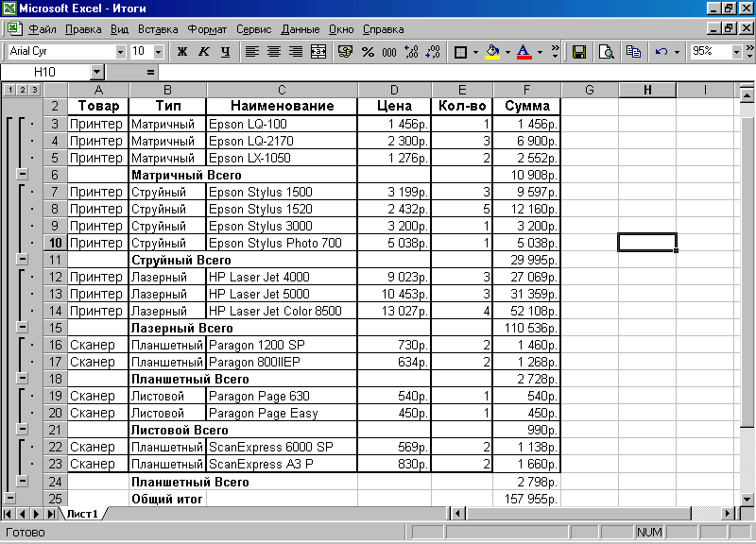This screenshot has width=756, height=544.
Task: Align text to the right
Action: click(x=296, y=52)
